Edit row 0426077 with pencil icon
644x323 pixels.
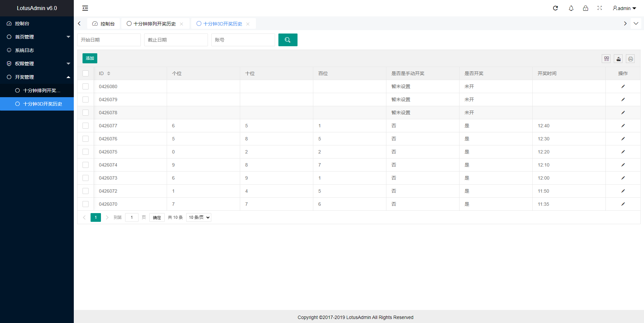pyautogui.click(x=623, y=126)
